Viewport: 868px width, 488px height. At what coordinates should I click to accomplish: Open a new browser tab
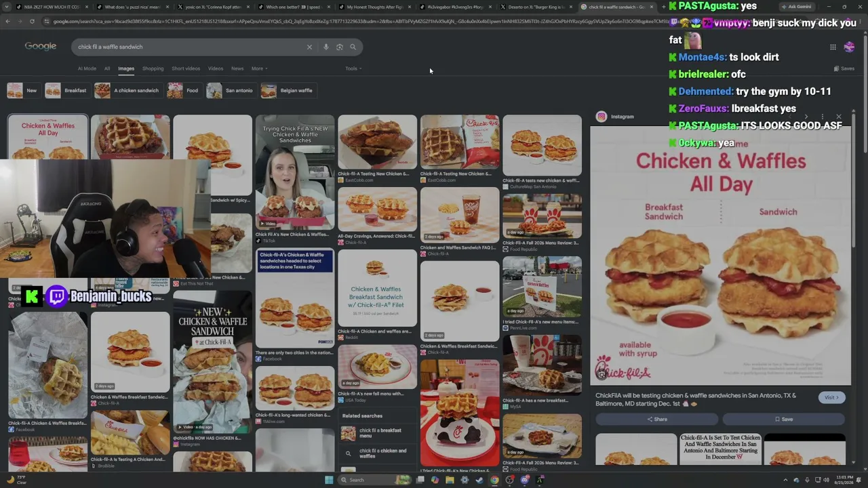pyautogui.click(x=663, y=7)
